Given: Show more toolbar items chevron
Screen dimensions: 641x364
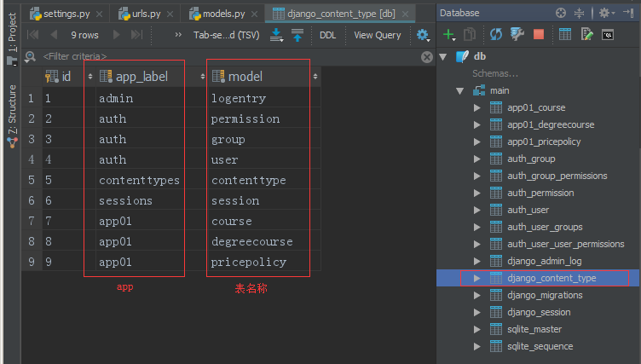Looking at the screenshot, I should [x=178, y=35].
